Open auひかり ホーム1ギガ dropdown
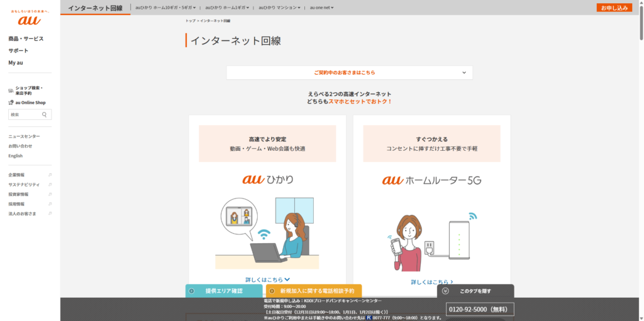Viewport: 644px width, 321px height. (227, 8)
